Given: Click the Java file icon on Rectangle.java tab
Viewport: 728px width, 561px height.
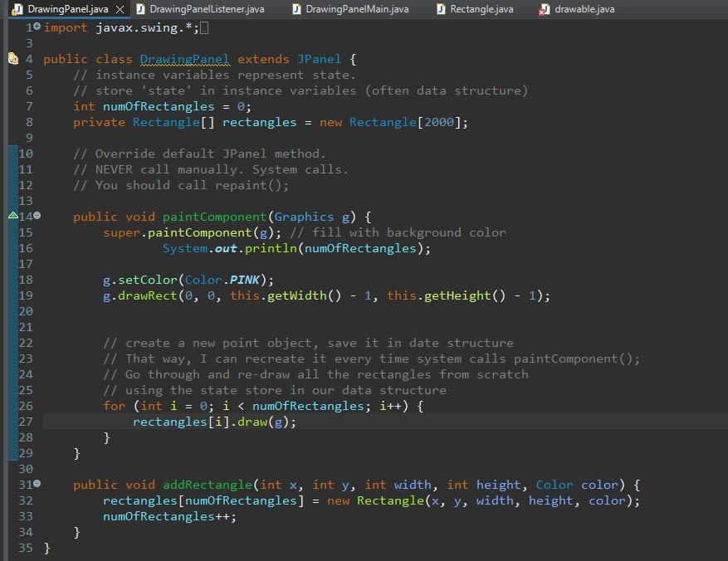Looking at the screenshot, I should click(441, 9).
